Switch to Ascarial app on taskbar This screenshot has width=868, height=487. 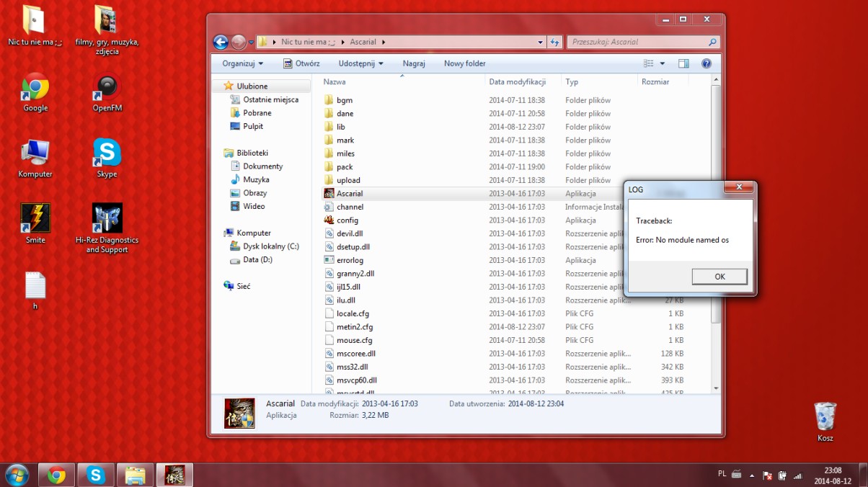pos(174,475)
